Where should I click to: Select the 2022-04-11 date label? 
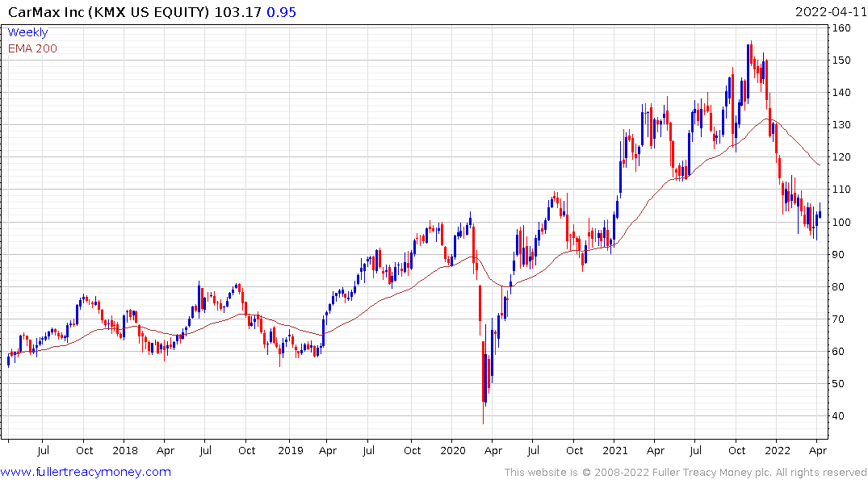click(830, 12)
